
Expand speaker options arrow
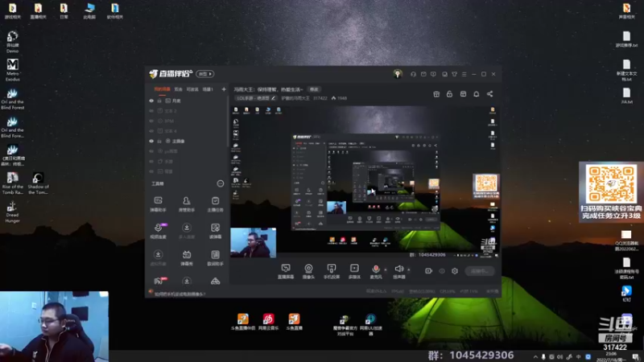coord(408,269)
